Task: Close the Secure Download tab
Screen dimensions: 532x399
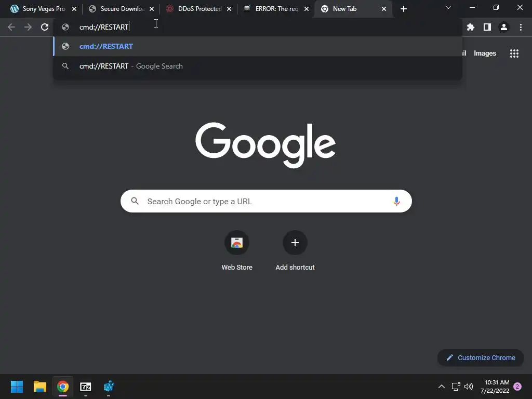Action: pos(152,9)
